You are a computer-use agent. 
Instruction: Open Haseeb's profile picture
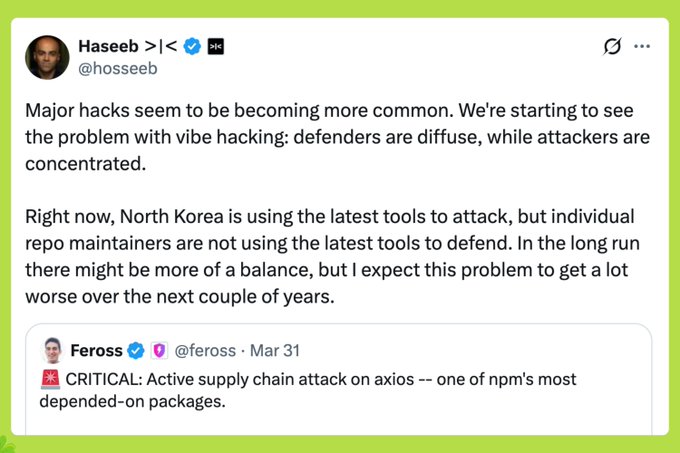(x=47, y=57)
